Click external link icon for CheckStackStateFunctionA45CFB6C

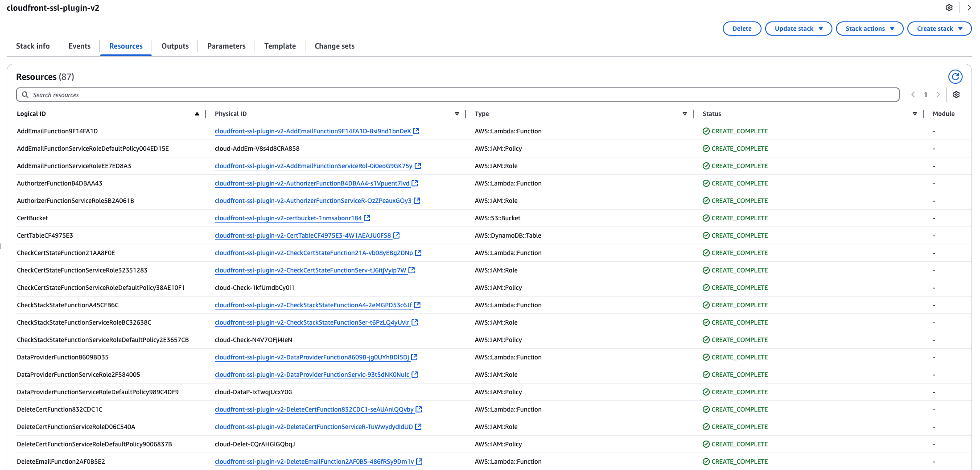[x=417, y=305]
